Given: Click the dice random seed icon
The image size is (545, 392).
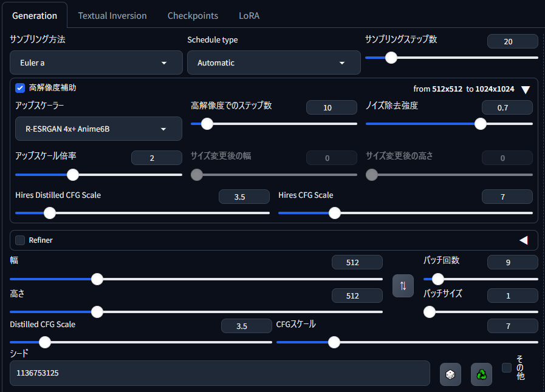Looking at the screenshot, I should coord(450,374).
